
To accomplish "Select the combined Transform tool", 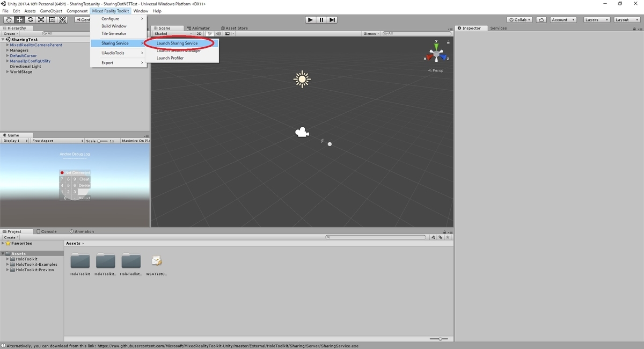I will pos(63,20).
